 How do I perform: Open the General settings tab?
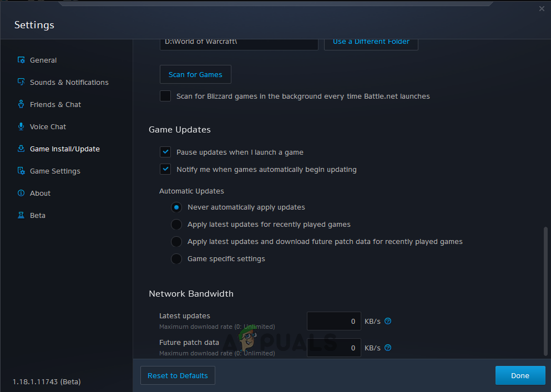coord(43,60)
